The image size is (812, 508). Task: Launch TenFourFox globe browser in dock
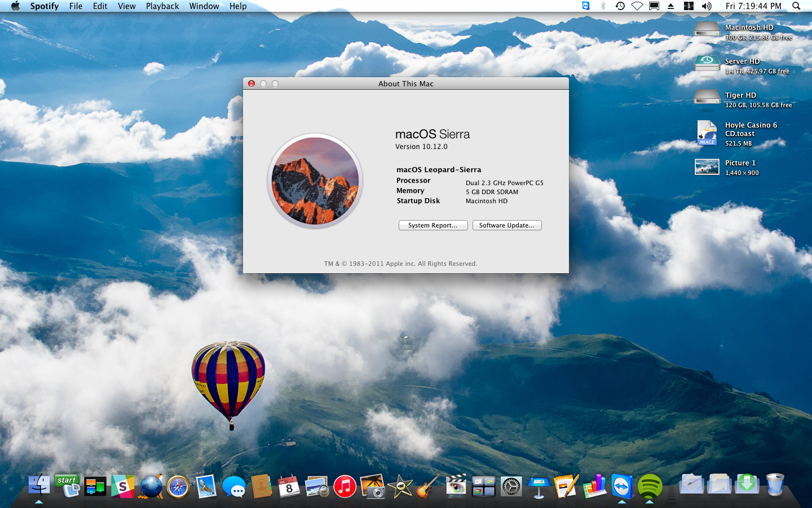151,486
